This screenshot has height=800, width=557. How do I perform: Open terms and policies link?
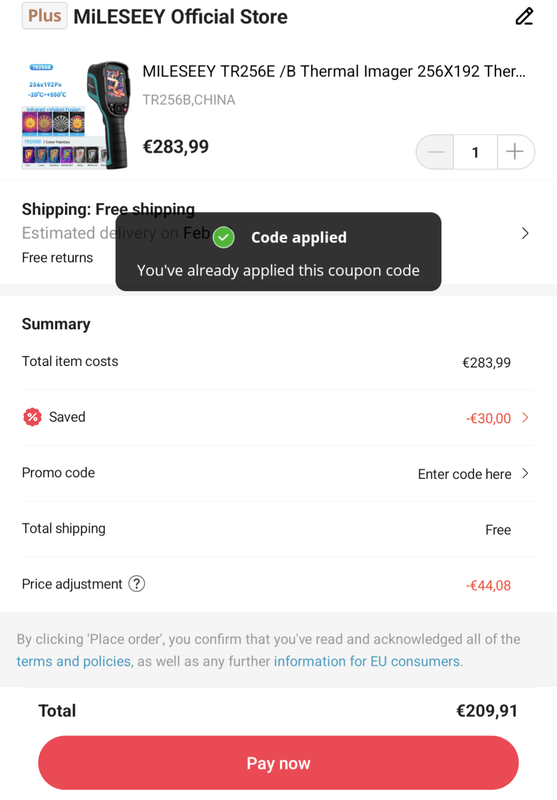click(x=73, y=661)
